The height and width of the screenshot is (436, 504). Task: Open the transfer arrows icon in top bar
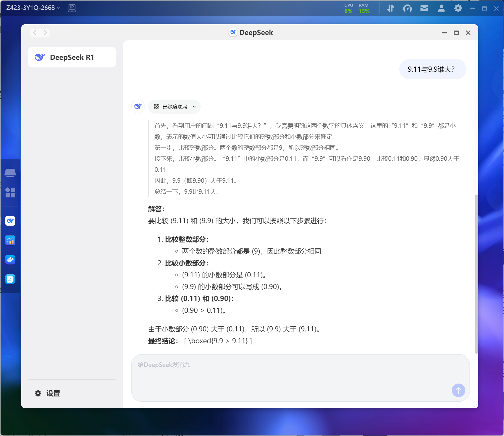(391, 8)
